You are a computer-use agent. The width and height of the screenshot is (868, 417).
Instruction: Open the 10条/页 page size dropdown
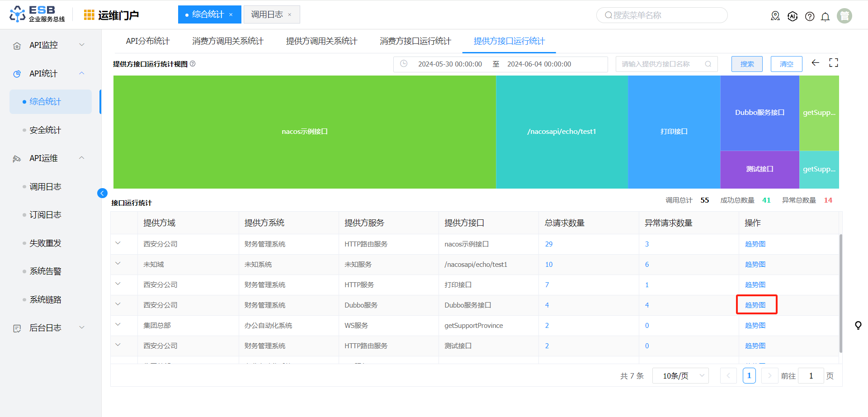(680, 376)
